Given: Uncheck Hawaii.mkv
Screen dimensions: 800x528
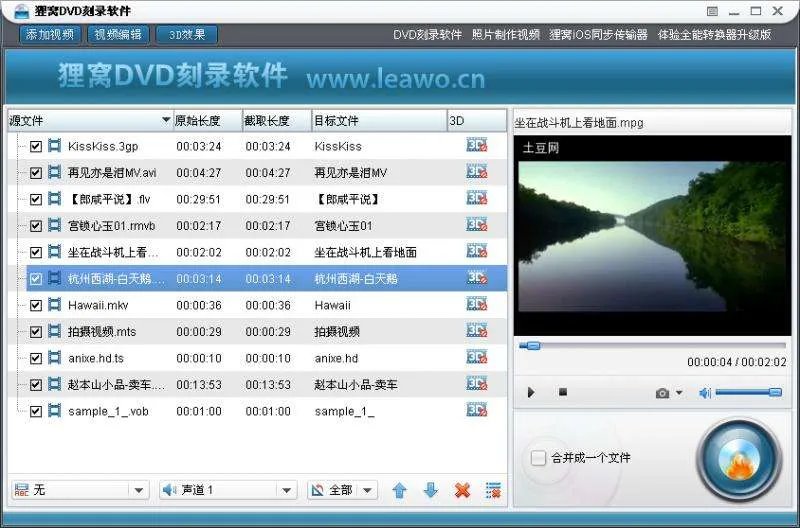Looking at the screenshot, I should tap(35, 306).
